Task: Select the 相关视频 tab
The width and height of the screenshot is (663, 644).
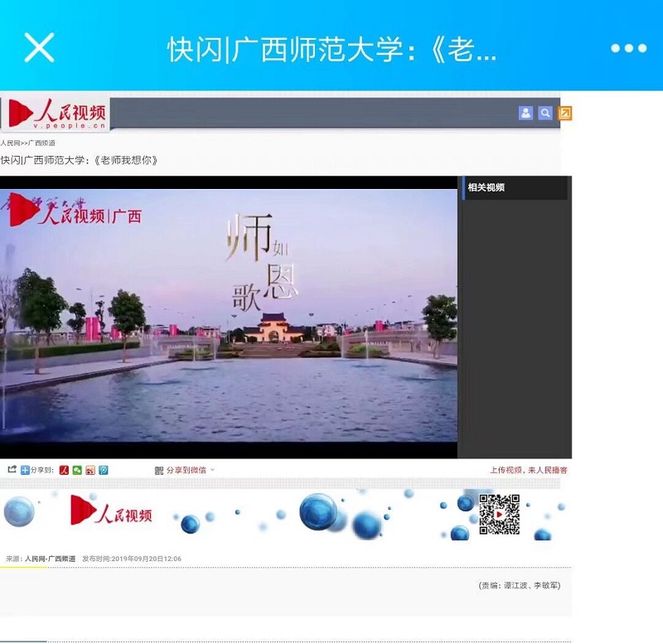Action: (x=486, y=187)
